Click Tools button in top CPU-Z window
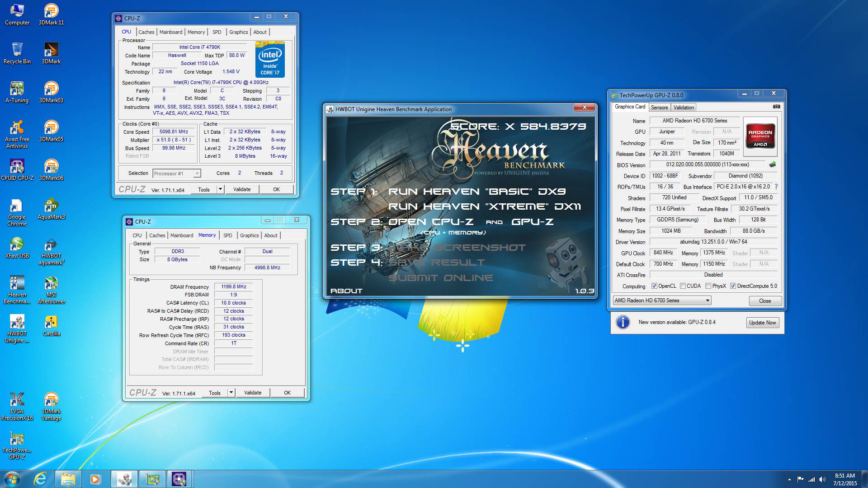The width and height of the screenshot is (868, 488). click(204, 189)
